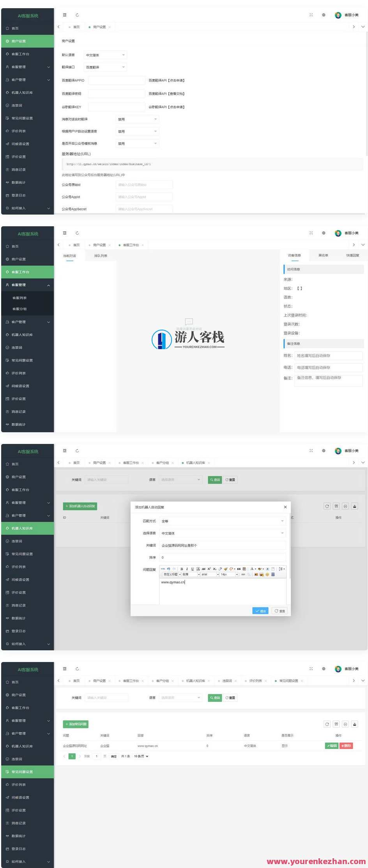
Task: Click table refresh icon on 常见问题设置 screen
Action: pos(327,724)
